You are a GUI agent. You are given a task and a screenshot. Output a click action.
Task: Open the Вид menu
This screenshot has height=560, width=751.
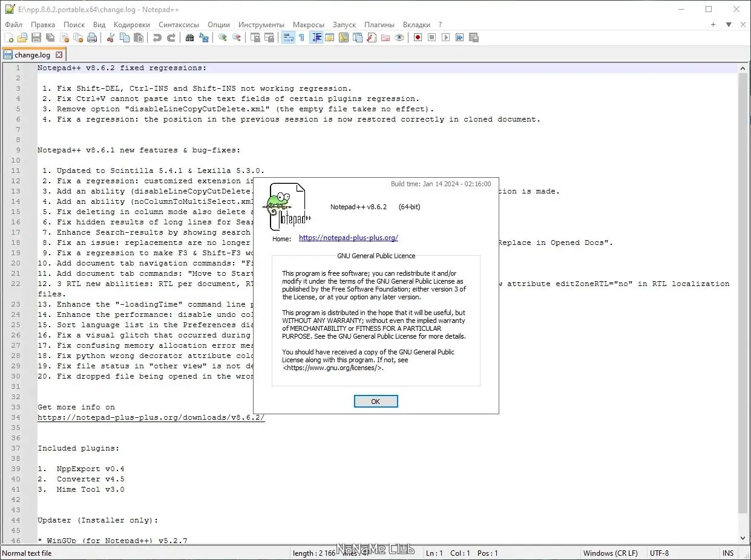[x=99, y=25]
